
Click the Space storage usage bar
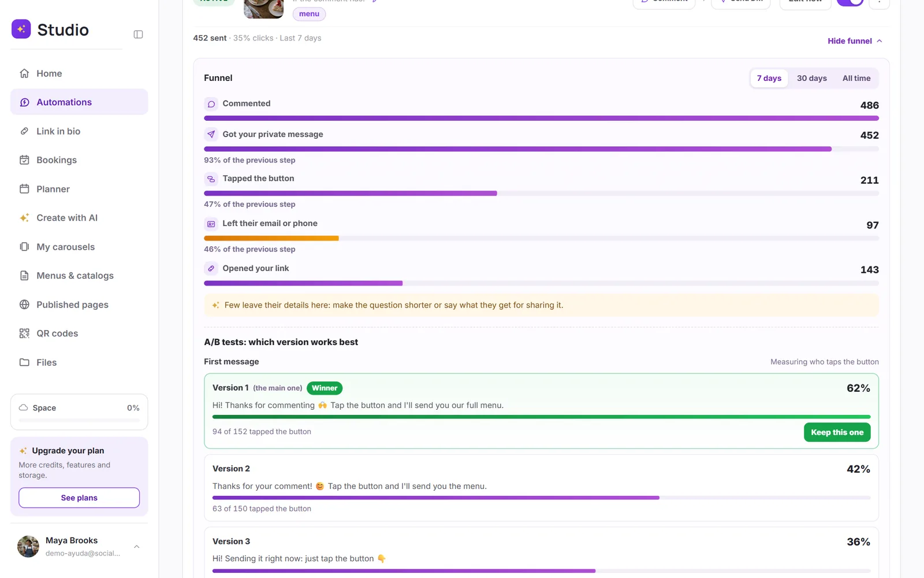tap(79, 420)
